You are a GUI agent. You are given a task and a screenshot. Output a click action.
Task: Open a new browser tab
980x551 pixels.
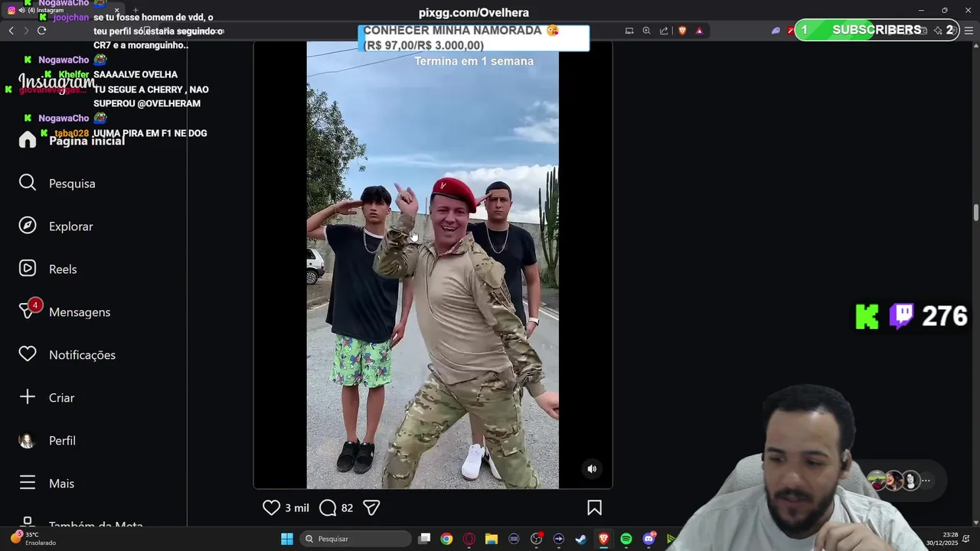(136, 10)
